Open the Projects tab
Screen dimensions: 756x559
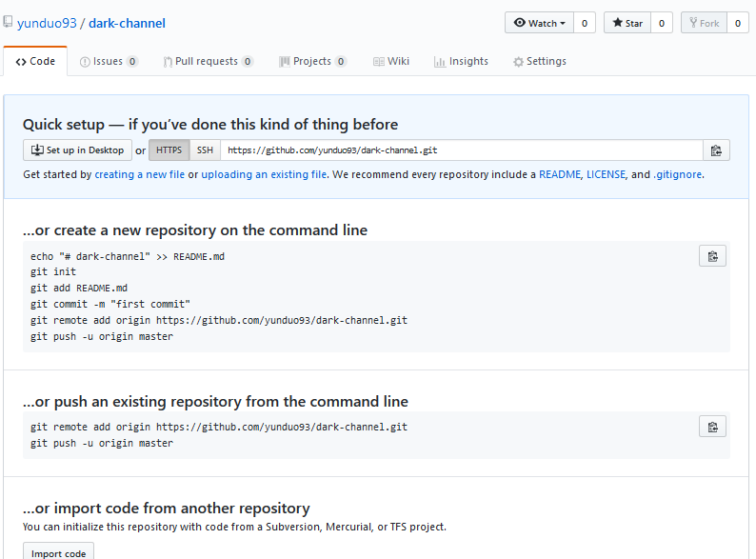point(312,61)
